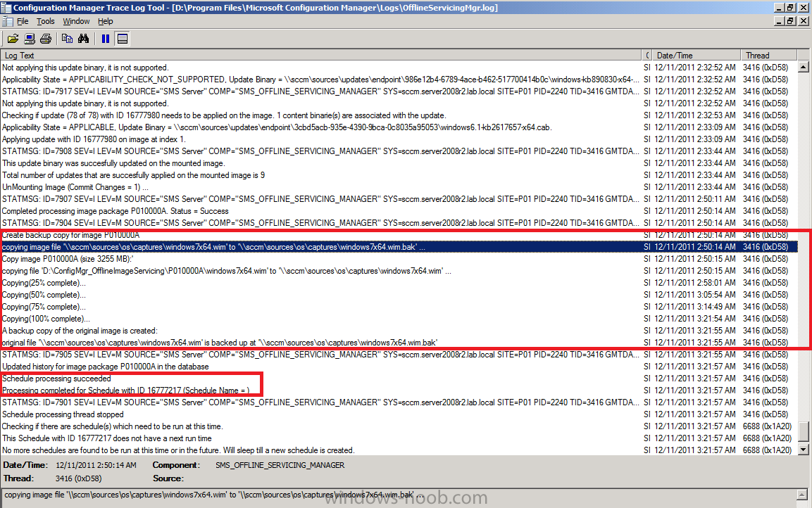
Task: Open the Tools menu
Action: tap(46, 21)
